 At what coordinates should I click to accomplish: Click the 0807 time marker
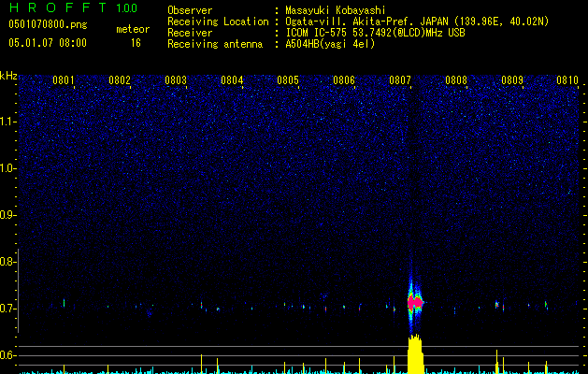[400, 80]
